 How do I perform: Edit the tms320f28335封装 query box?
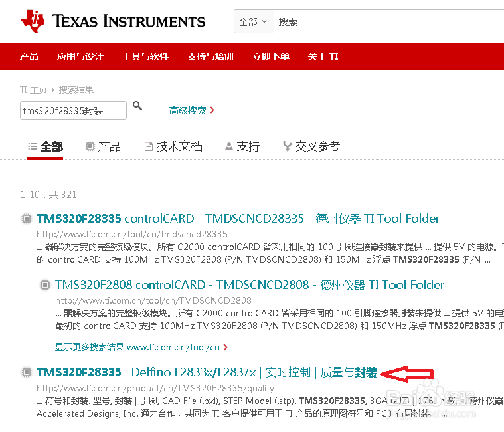pos(73,110)
